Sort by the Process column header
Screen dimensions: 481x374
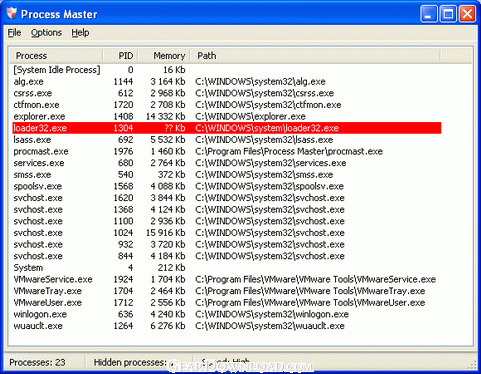pyautogui.click(x=56, y=56)
